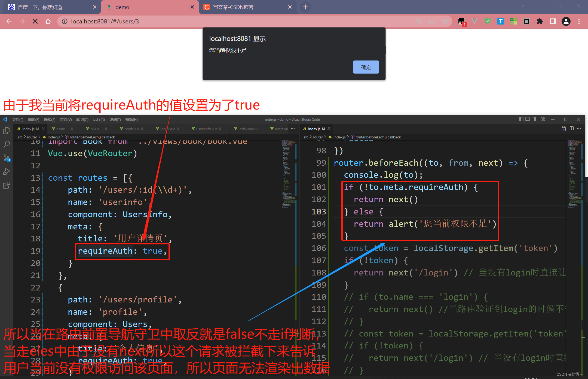Open hidden editor tabs overflow menu
This screenshot has height=379, width=588.
pyautogui.click(x=293, y=129)
